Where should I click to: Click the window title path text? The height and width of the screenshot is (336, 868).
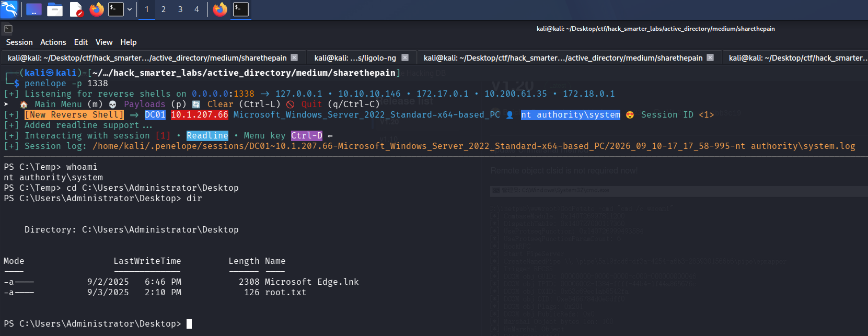656,29
